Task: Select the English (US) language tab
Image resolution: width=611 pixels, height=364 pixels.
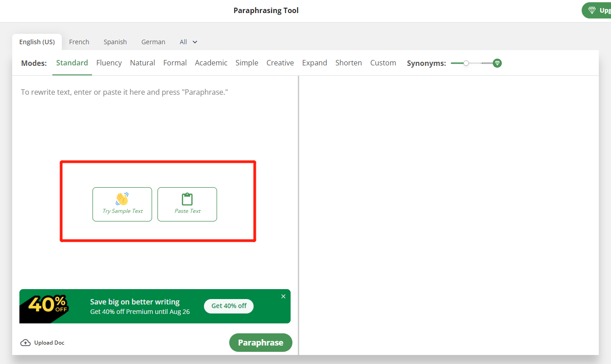Action: 37,42
